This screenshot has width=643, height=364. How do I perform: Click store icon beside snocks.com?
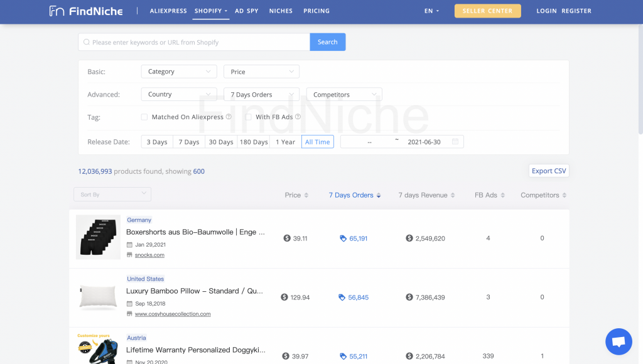[129, 255]
